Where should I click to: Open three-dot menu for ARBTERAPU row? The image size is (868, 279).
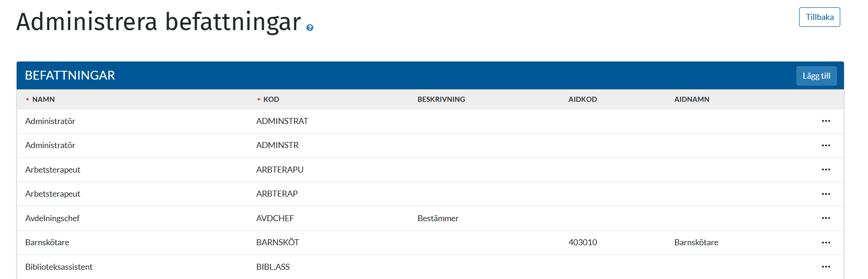point(826,170)
